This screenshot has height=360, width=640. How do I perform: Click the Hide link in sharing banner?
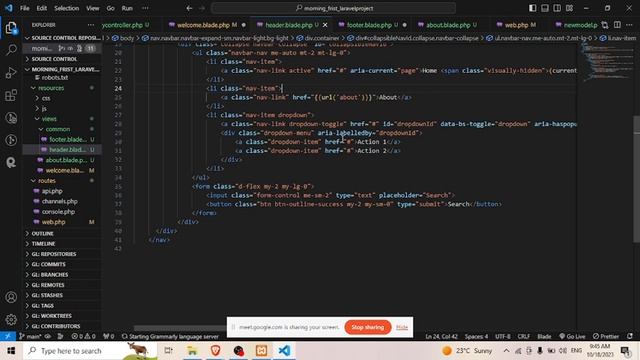[x=402, y=327]
